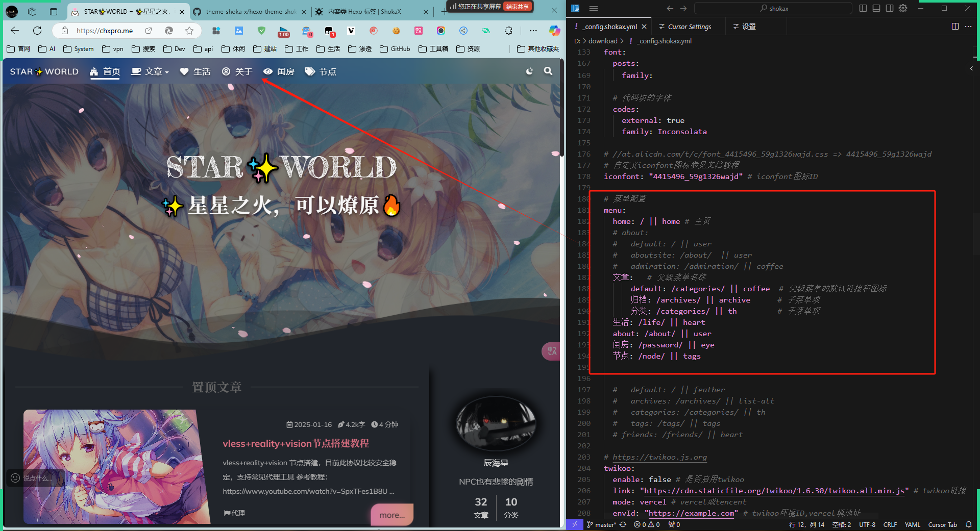The width and height of the screenshot is (980, 531).
Task: Click the remote window icon in status bar
Action: pos(575,524)
